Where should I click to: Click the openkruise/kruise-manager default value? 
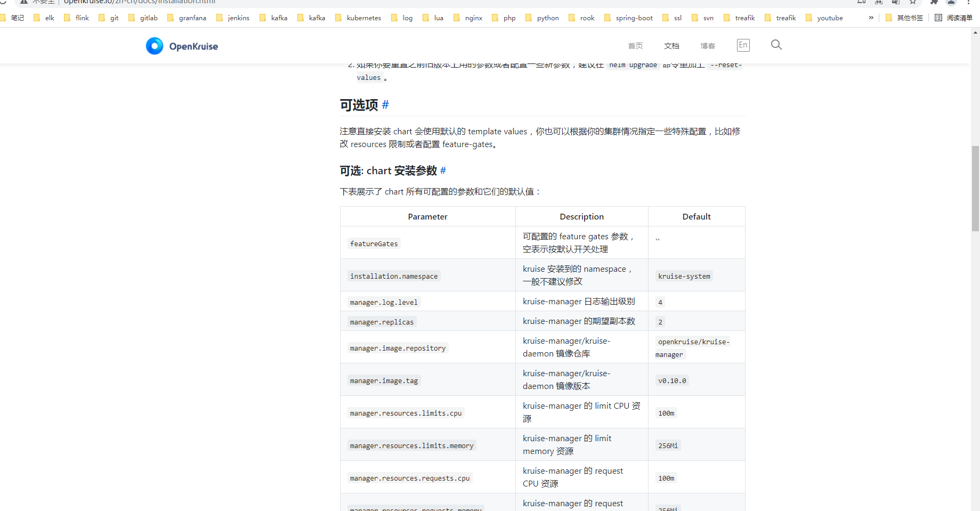pos(693,348)
